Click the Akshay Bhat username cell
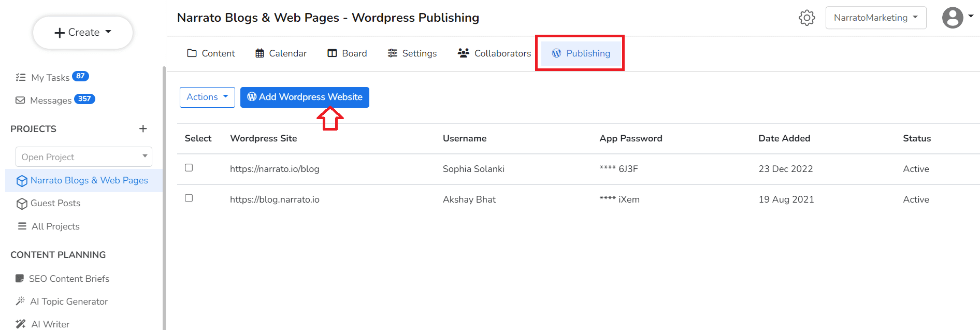The image size is (980, 330). [469, 199]
